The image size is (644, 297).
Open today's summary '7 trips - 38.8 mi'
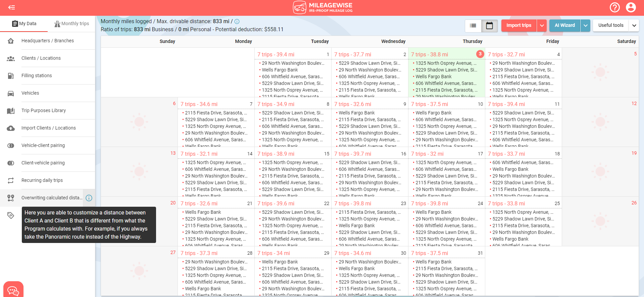430,55
